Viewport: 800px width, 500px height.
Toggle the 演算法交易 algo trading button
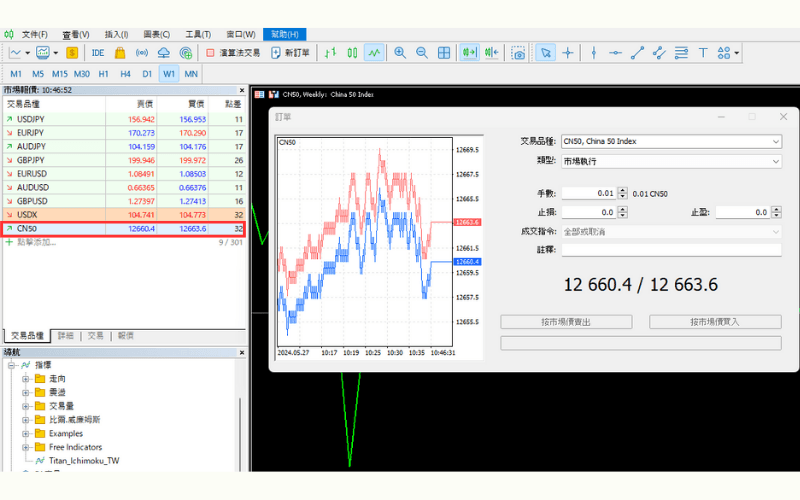click(233, 53)
